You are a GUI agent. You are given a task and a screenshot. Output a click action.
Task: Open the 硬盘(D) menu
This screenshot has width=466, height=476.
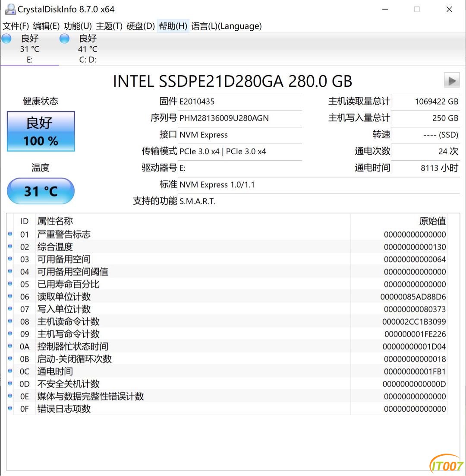pos(141,26)
